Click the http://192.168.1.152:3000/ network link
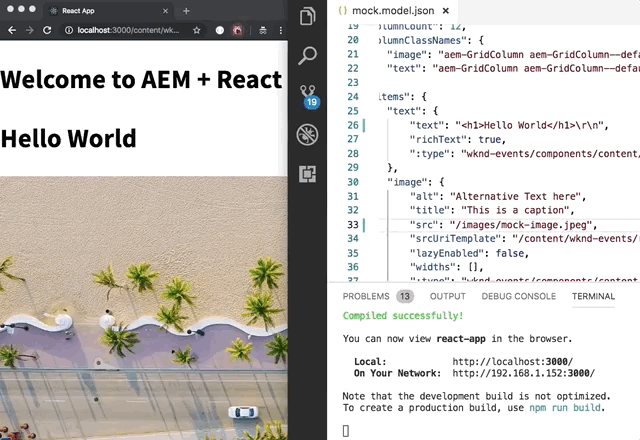 [x=523, y=373]
